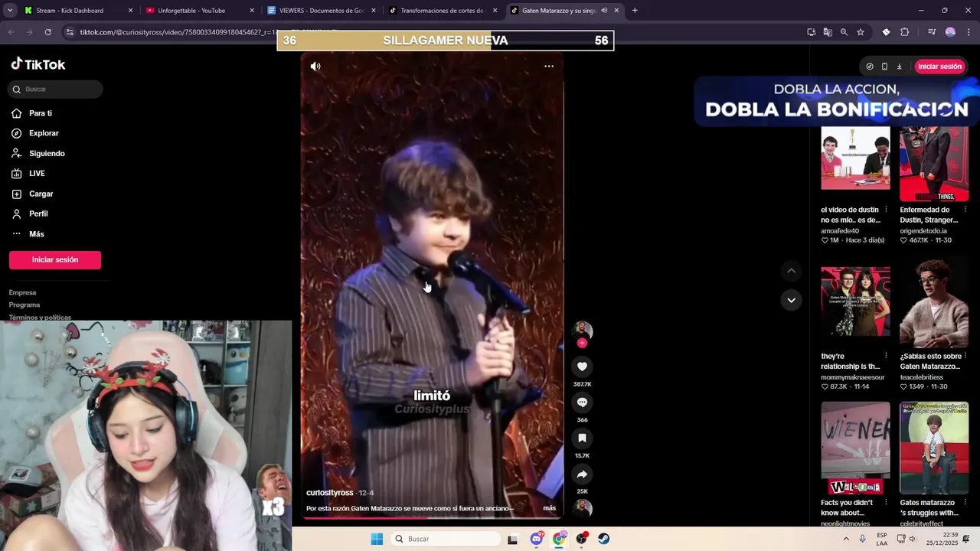Share the video with the arrow icon
980x551 pixels.
coord(582,474)
